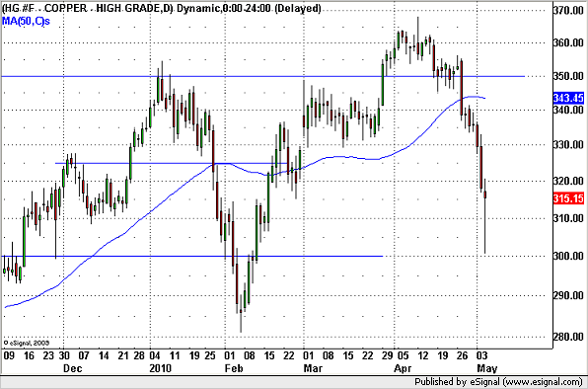Click the chart title 'HG #F - COPPER - HIGH GRADE,D'
This screenshot has height=389, width=588.
coord(87,8)
